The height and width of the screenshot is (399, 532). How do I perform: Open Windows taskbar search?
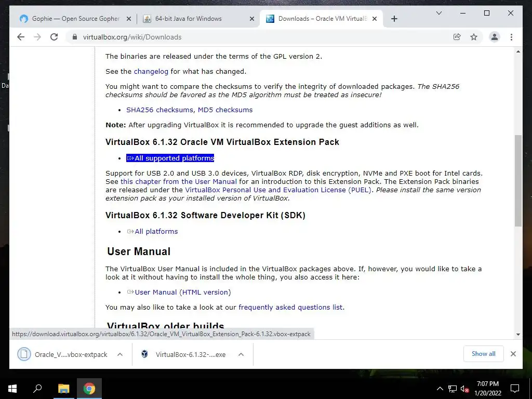pos(37,389)
